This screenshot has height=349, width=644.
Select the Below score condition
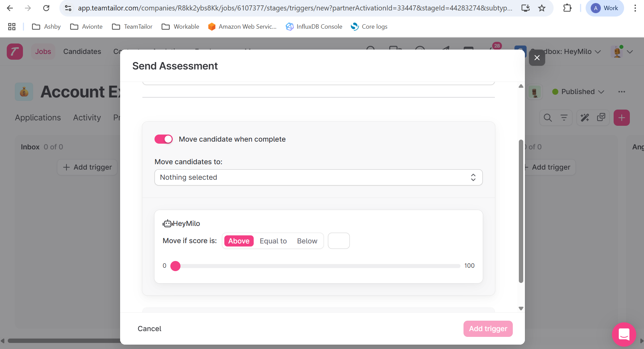click(x=307, y=241)
